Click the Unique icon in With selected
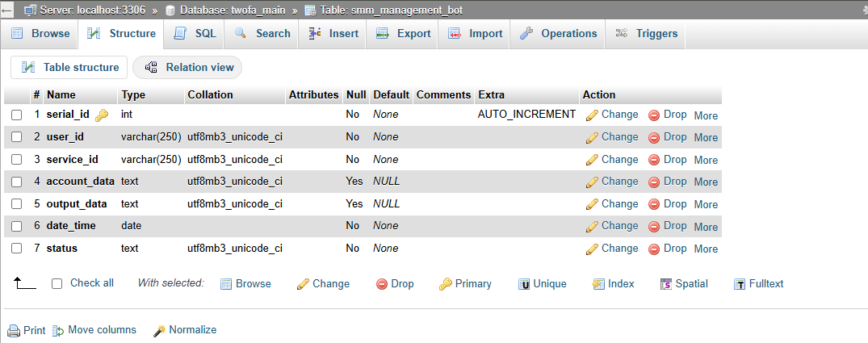The height and width of the screenshot is (343, 868). tap(524, 284)
